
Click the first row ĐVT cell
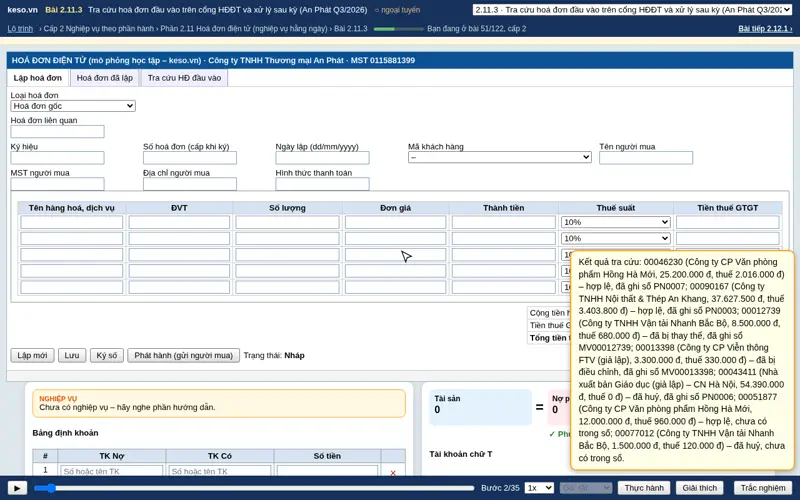point(179,222)
